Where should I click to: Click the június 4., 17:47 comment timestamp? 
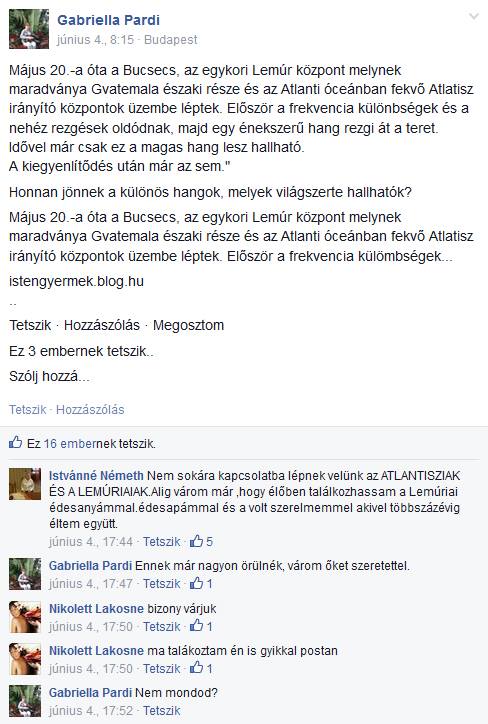point(90,584)
